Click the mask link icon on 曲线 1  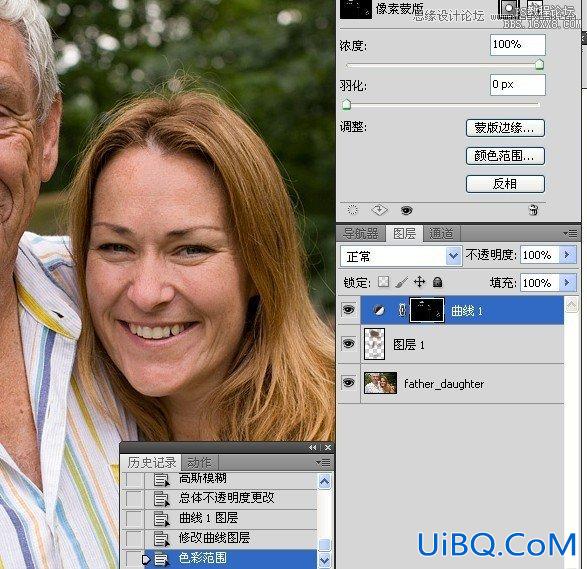[x=402, y=310]
